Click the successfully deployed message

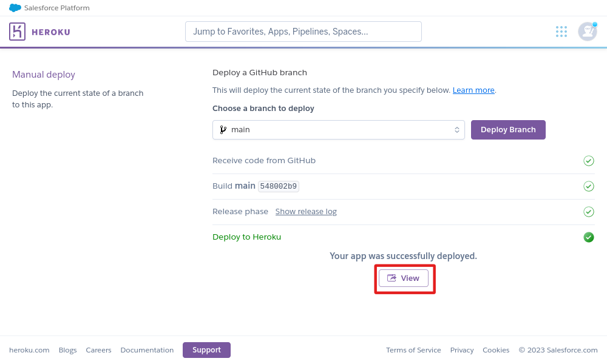pyautogui.click(x=403, y=256)
